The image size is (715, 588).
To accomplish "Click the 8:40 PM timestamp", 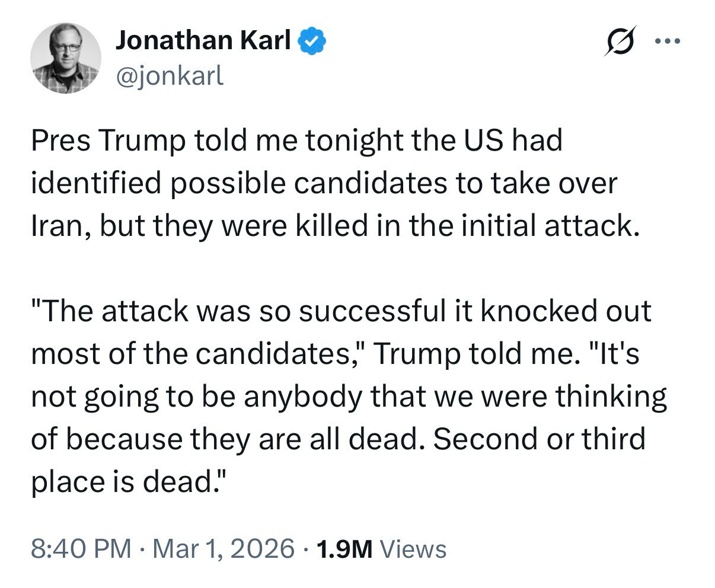I will pos(81,548).
